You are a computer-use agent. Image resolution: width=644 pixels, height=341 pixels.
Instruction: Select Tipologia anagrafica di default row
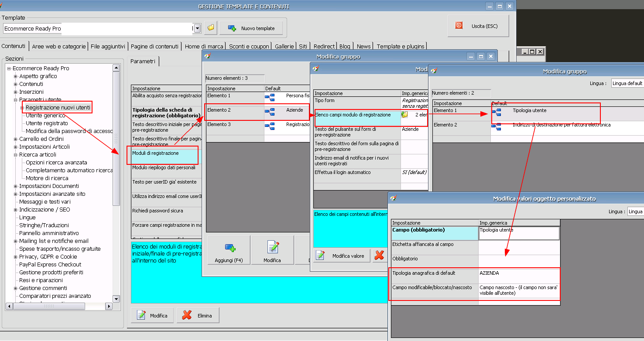coord(476,276)
